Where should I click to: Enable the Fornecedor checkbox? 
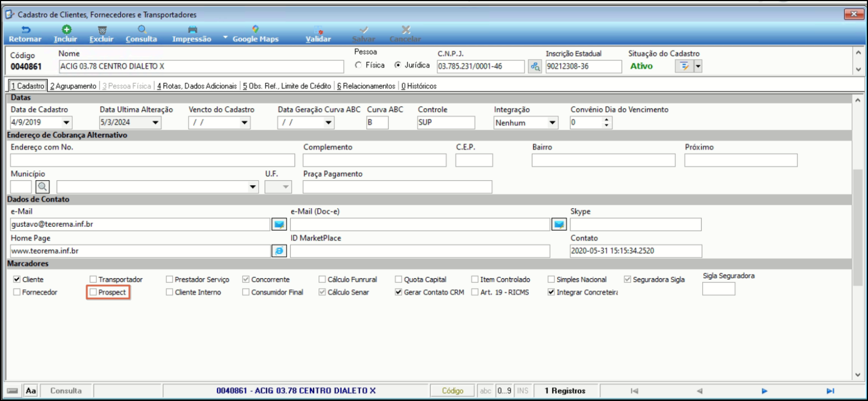pos(17,292)
